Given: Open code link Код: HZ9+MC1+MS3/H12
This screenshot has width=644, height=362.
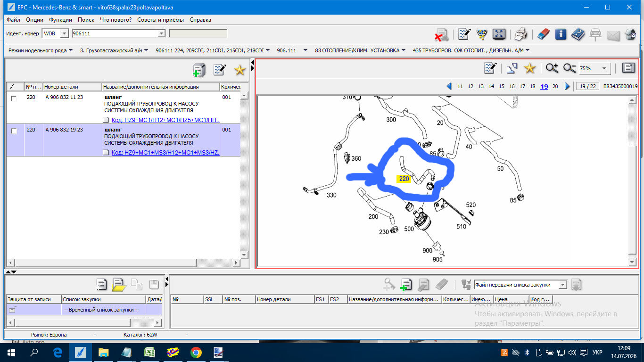Looking at the screenshot, I should click(165, 153).
